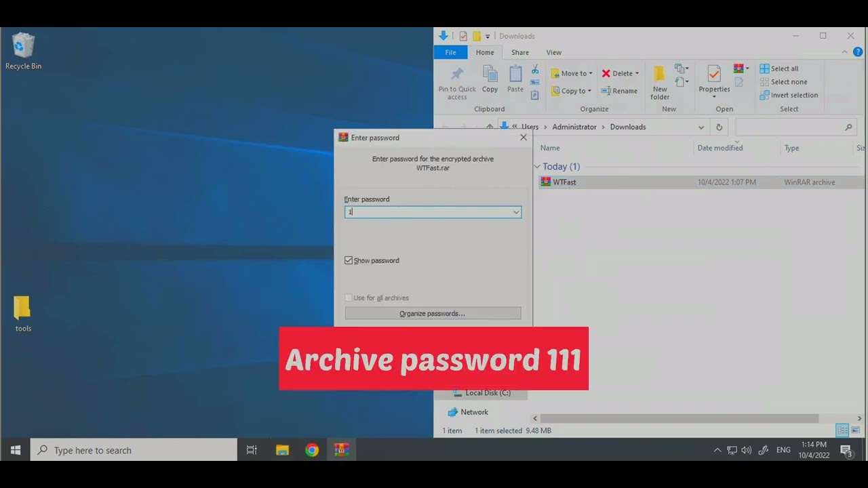
Task: Open the notification center icon
Action: click(x=846, y=450)
